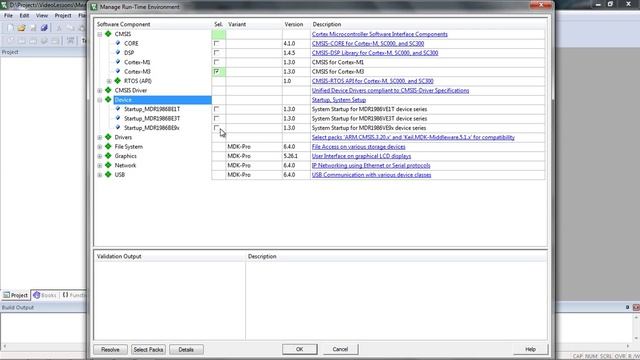Click the Cortex-M3 component blue icon
This screenshot has height=360, width=640.
click(x=118, y=71)
